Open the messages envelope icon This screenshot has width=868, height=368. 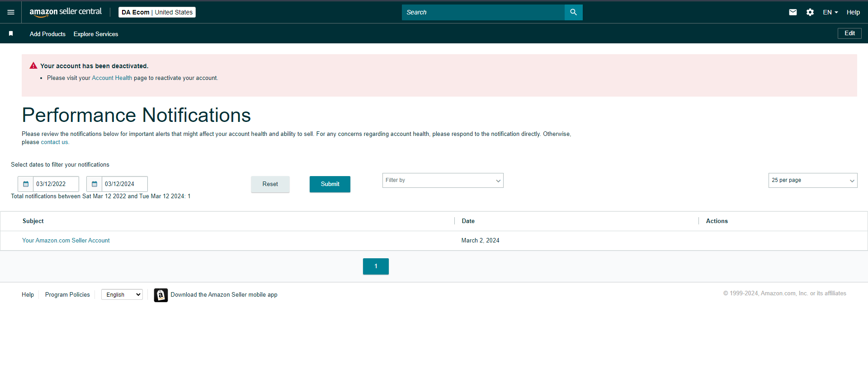coord(793,12)
